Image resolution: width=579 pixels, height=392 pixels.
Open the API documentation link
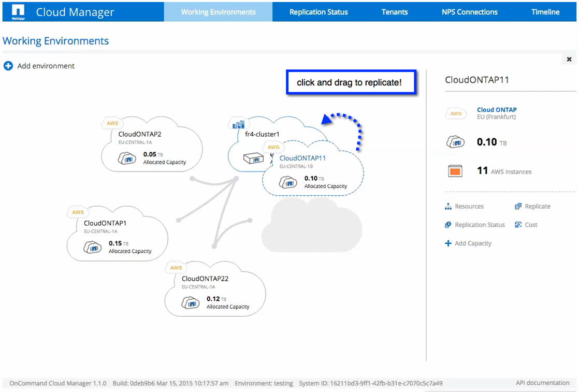[x=542, y=383]
